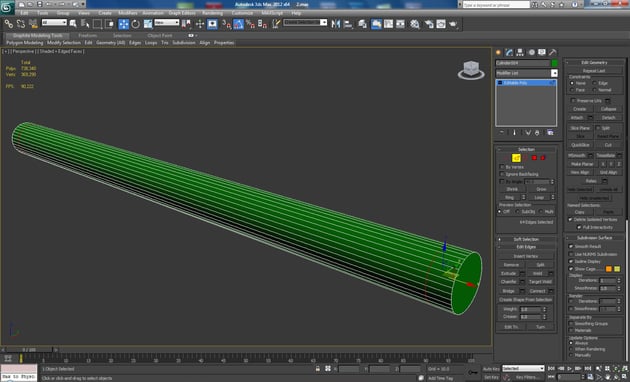630x382 pixels.
Task: Enable the By Vertex checkbox
Action: 501,167
